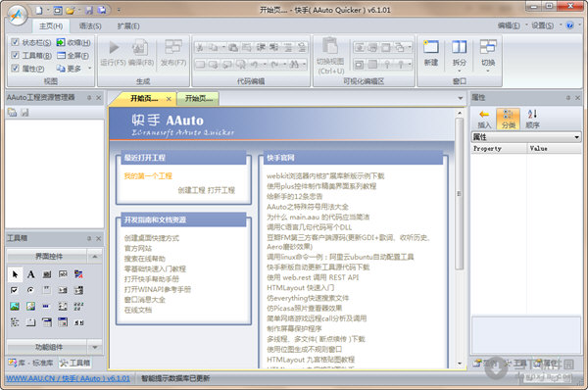Click the 界面控件 section header button
Viewport: 588px width, 390px height.
47,257
